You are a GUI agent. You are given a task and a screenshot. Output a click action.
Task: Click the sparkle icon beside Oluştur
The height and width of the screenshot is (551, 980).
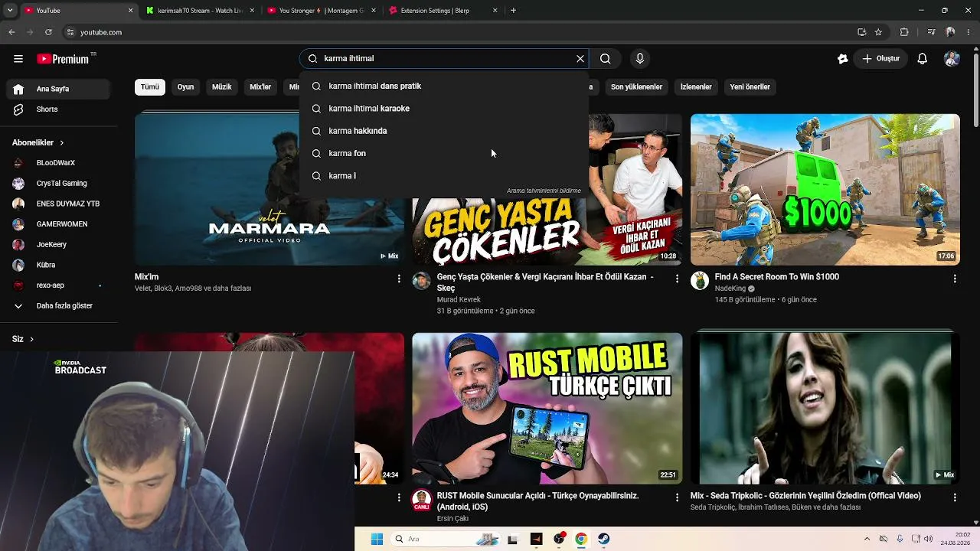843,59
